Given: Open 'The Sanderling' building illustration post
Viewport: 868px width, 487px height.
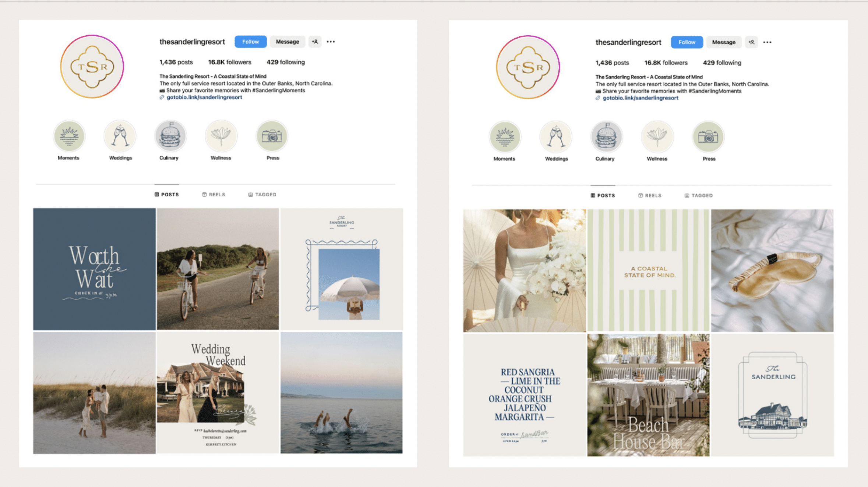Looking at the screenshot, I should (x=772, y=395).
